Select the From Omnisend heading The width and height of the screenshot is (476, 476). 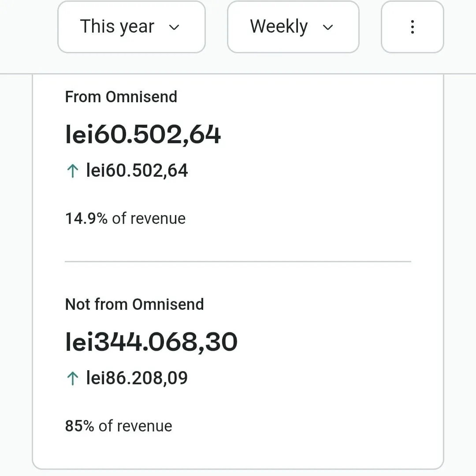click(121, 97)
